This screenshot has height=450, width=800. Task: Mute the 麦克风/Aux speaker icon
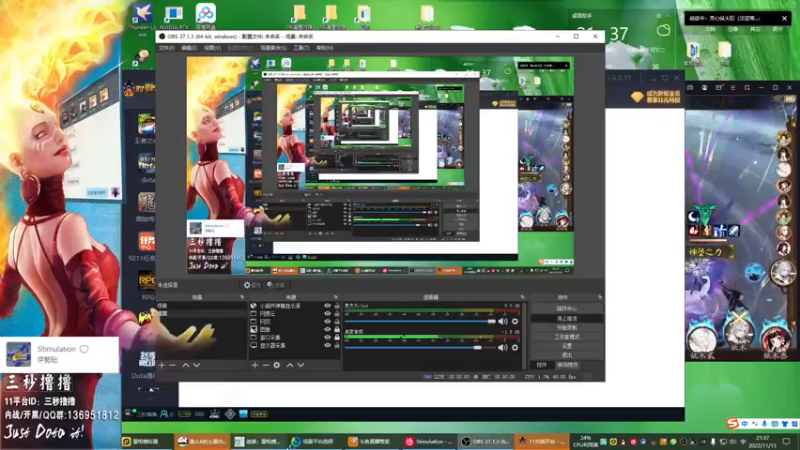[x=503, y=321]
